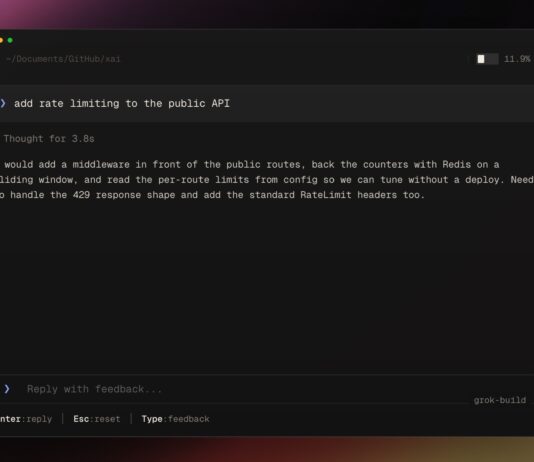
Task: Click the ~/Documents/GitHub/xai path text
Action: point(63,59)
